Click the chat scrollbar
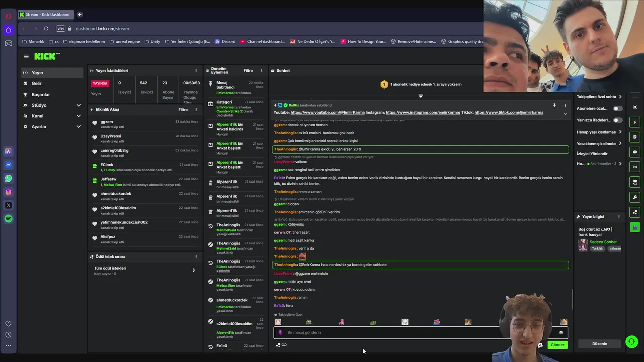Screen dimensions: 644x362 click(573, 300)
